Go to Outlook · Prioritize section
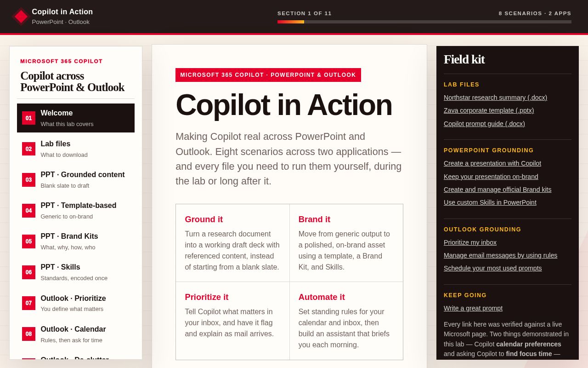 pos(76,303)
